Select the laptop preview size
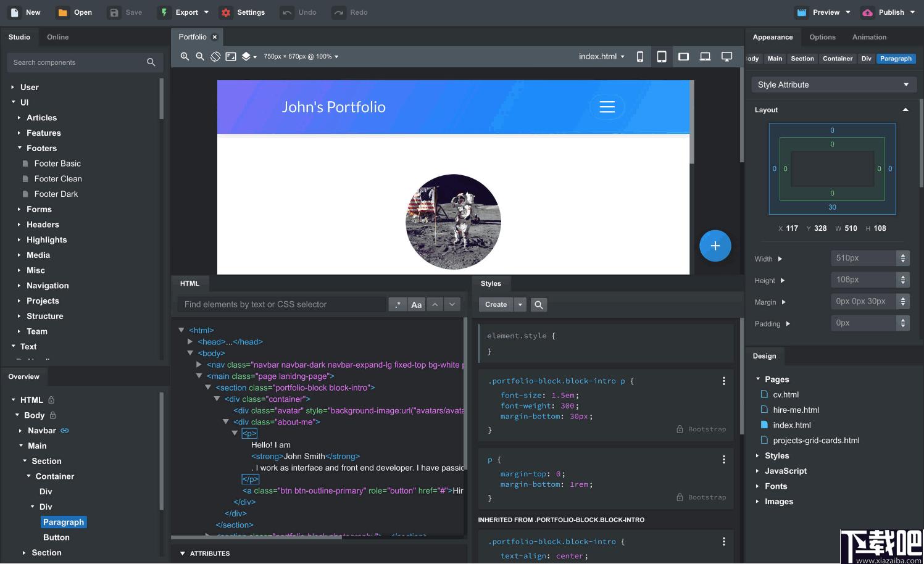Screen dimensions: 924x564 705,56
